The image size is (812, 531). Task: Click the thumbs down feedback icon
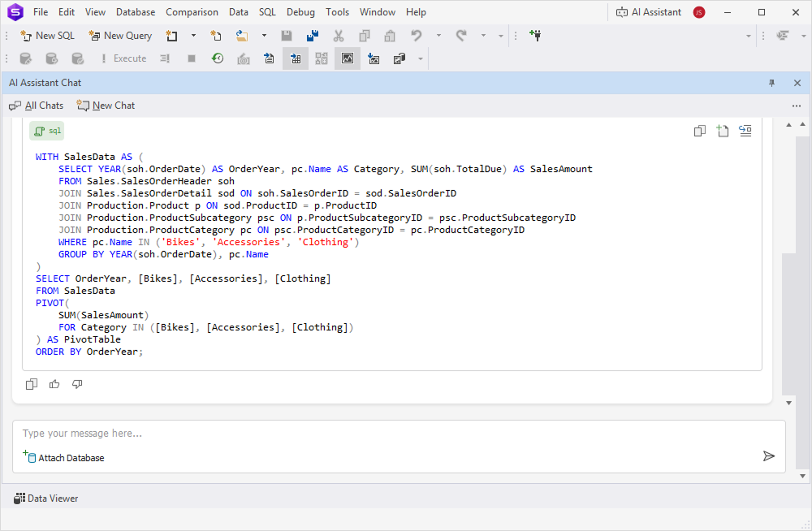tap(77, 384)
